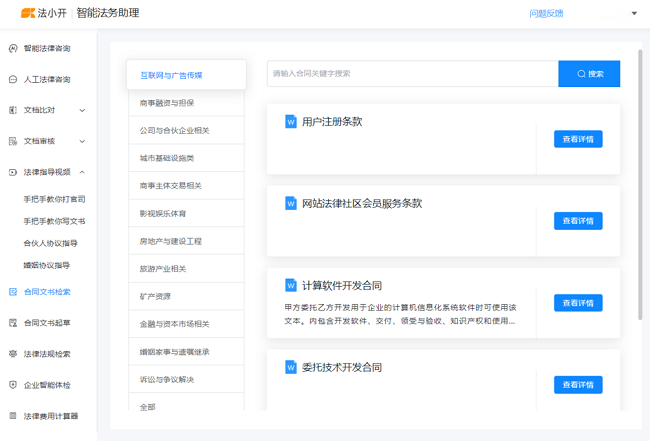Focus the contract keyword search field
The height and width of the screenshot is (441, 650).
click(x=412, y=74)
